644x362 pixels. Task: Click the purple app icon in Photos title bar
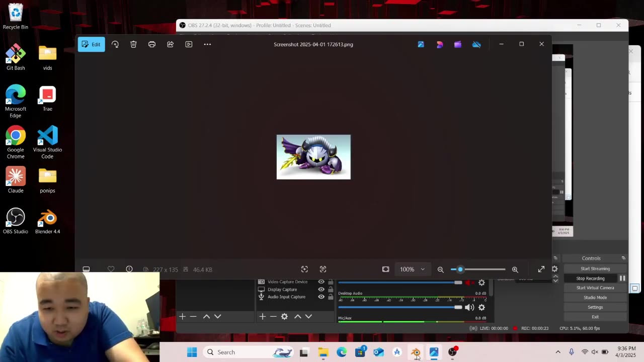(x=458, y=44)
